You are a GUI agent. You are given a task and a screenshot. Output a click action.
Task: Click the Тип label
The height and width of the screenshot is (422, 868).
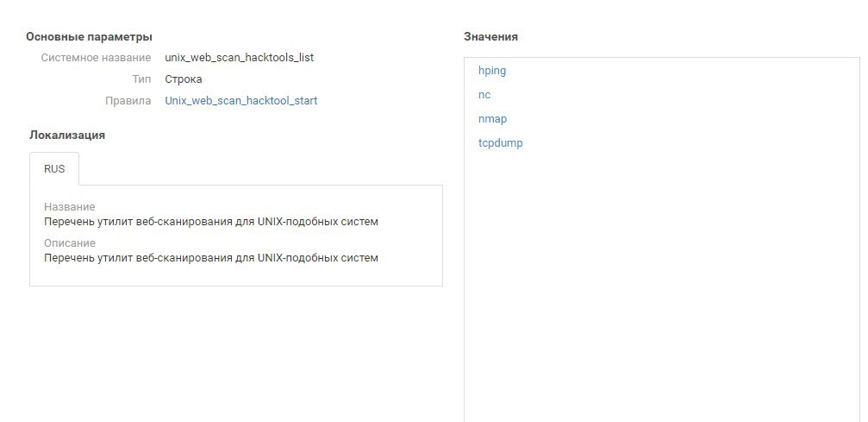point(141,79)
